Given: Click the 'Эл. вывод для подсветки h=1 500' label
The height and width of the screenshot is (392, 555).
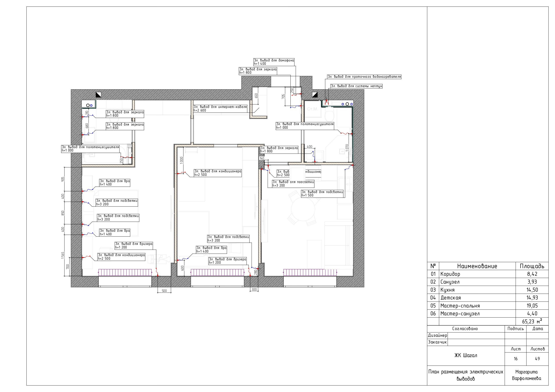Looking at the screenshot, I should coord(322,194).
